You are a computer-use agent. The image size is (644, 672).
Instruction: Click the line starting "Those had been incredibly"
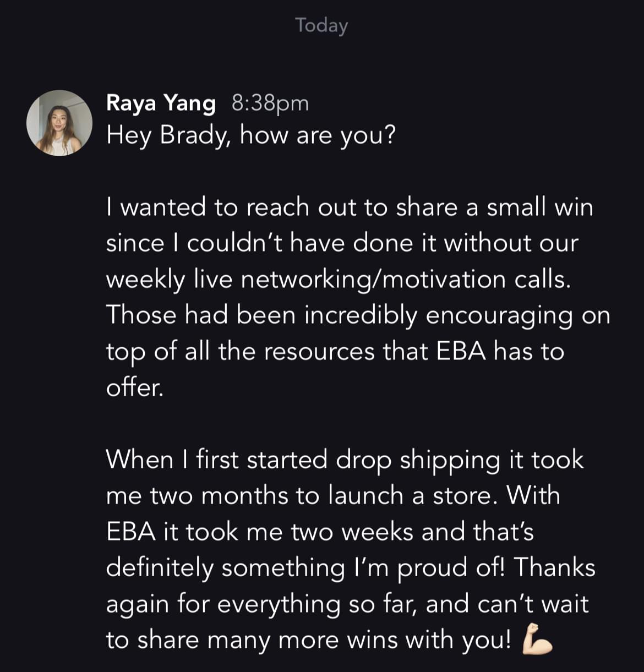coord(358,315)
